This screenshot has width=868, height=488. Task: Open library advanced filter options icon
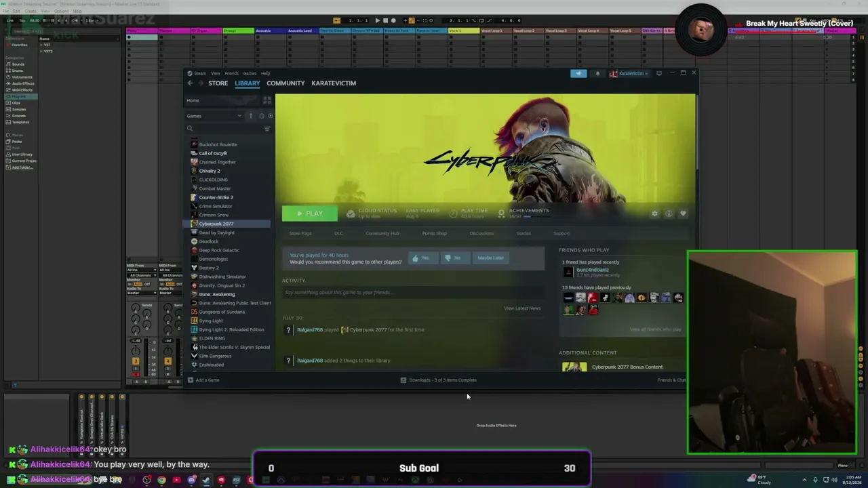pyautogui.click(x=267, y=129)
